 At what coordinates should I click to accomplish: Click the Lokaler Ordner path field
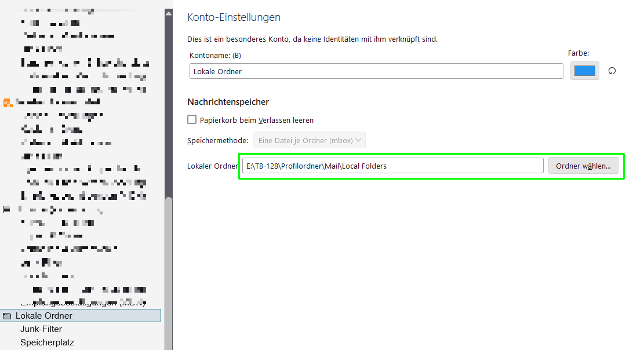(392, 166)
